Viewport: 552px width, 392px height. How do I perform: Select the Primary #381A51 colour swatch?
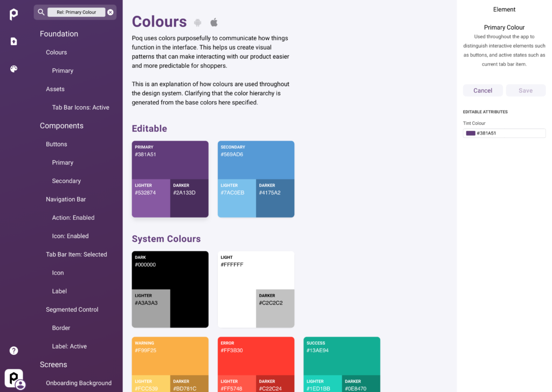tap(170, 160)
